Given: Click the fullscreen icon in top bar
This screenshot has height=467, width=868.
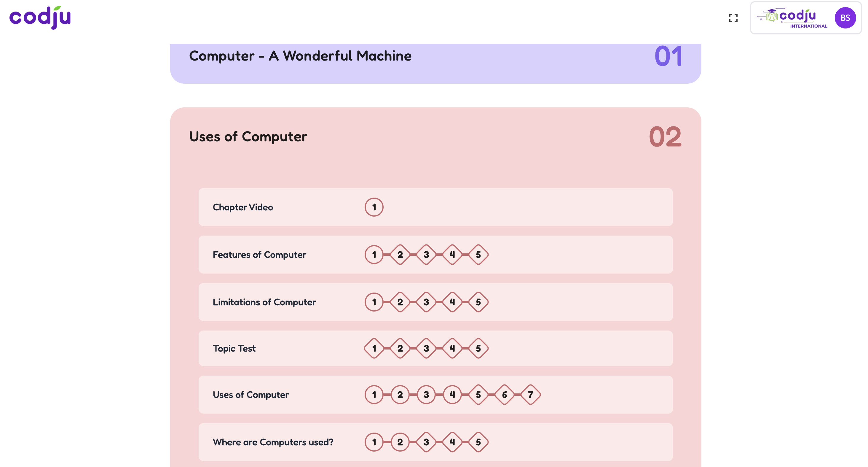Looking at the screenshot, I should coord(733,18).
